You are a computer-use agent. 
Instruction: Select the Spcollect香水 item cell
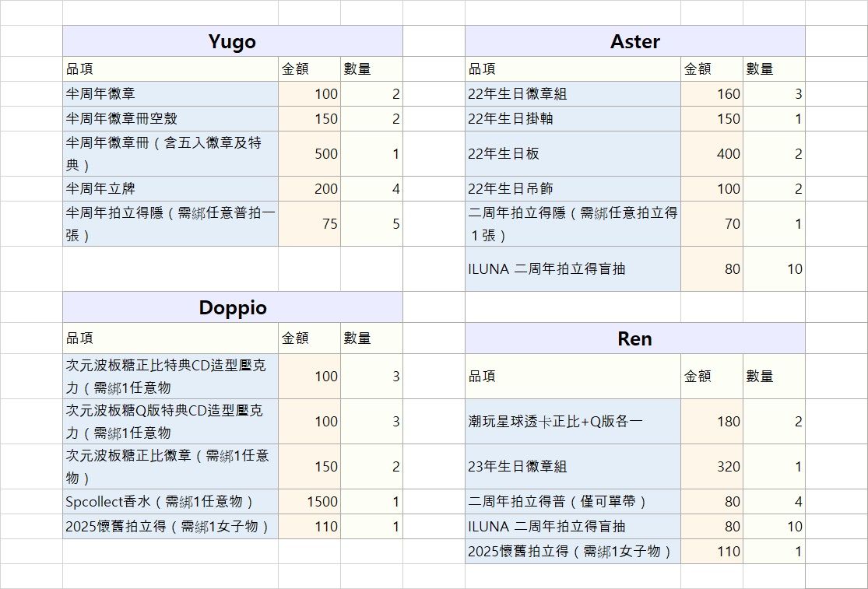point(170,502)
